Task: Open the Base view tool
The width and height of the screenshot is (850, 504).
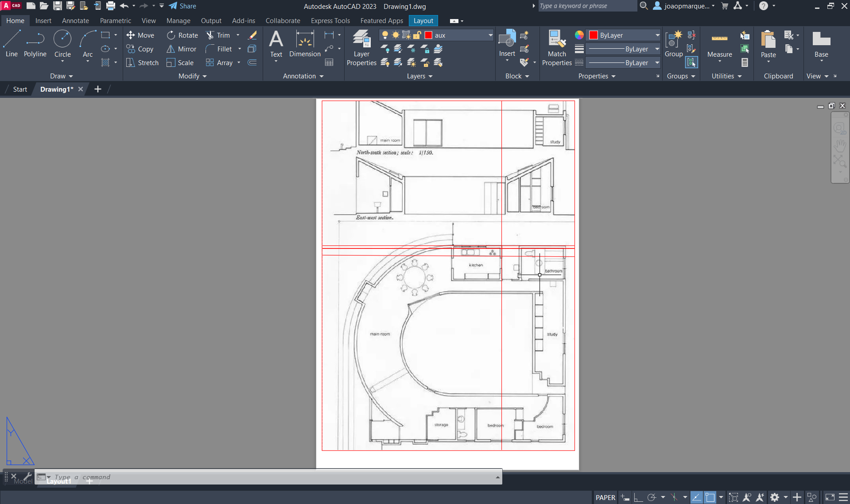Action: tap(821, 44)
